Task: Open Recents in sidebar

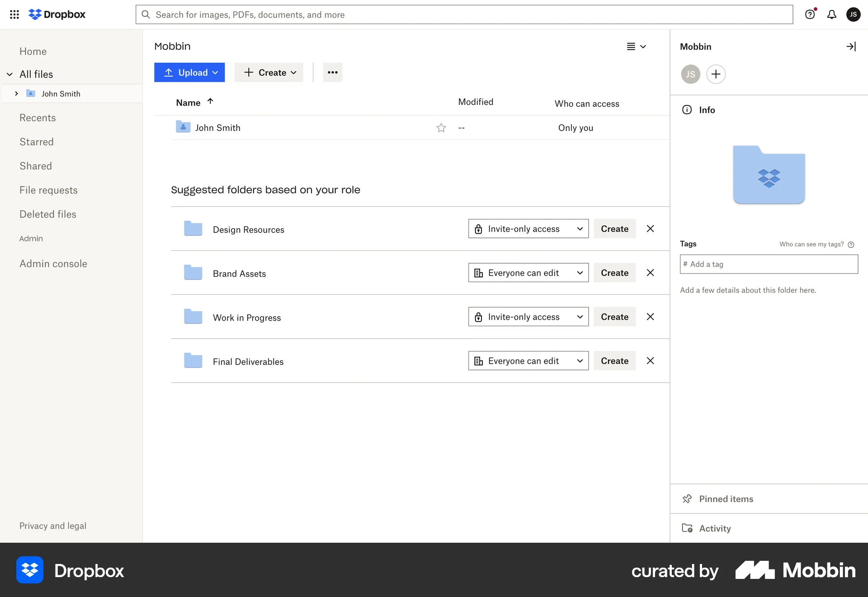Action: click(x=38, y=118)
